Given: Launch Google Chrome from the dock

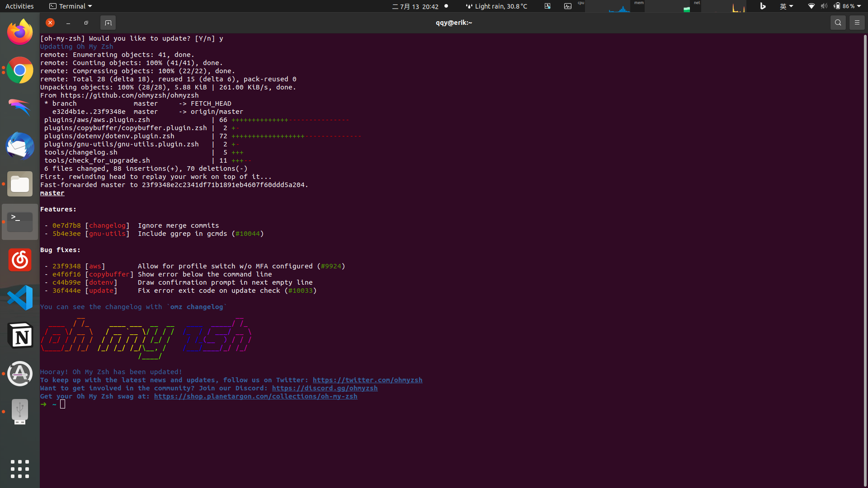Looking at the screenshot, I should point(20,70).
